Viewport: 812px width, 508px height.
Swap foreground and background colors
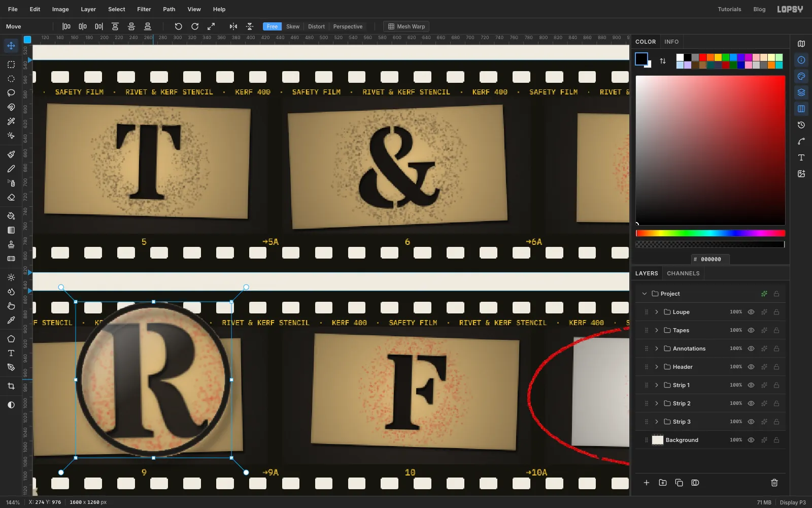(662, 61)
